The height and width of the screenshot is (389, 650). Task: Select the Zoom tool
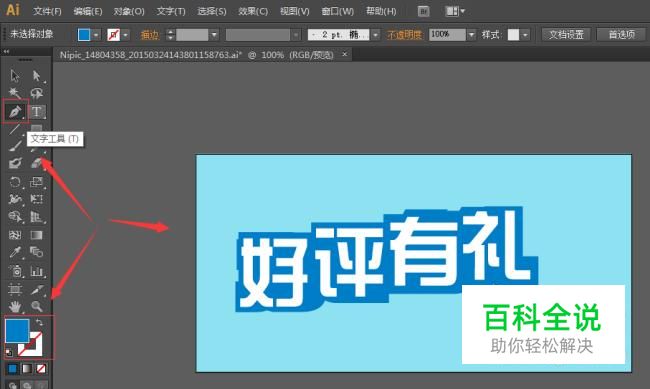(x=36, y=306)
